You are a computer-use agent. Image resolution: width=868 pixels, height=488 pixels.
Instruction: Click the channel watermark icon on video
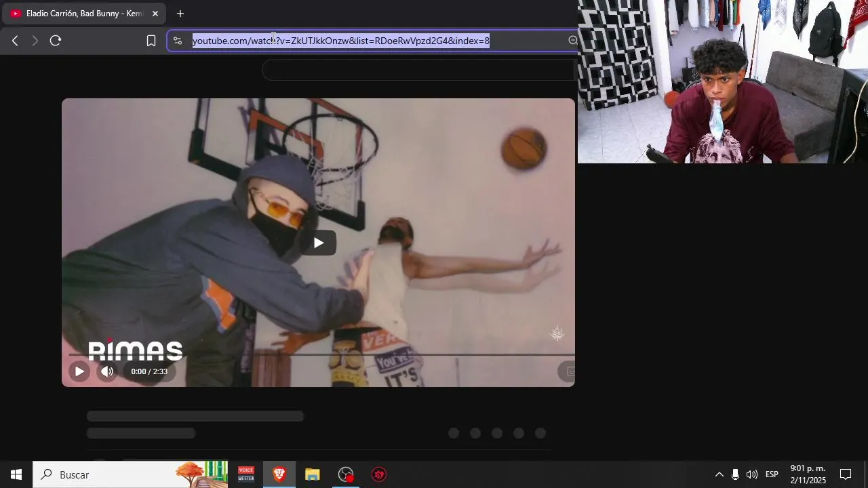[557, 333]
